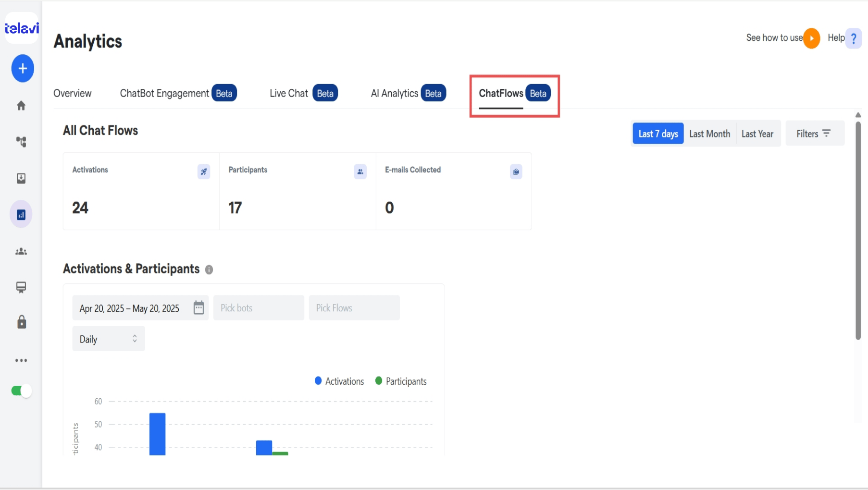The image size is (868, 490).
Task: Select the Last Month range
Action: pos(709,134)
